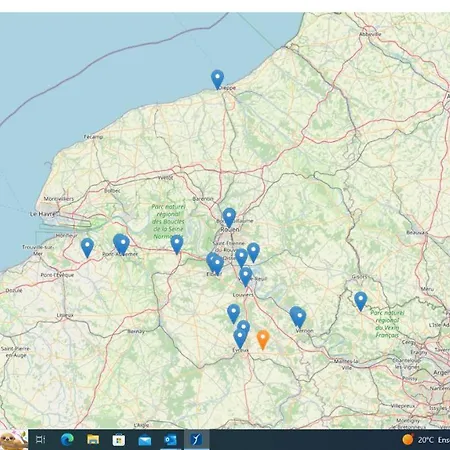The width and height of the screenshot is (450, 450).
Task: Click the Task View taskbar button
Action: pyautogui.click(x=41, y=440)
